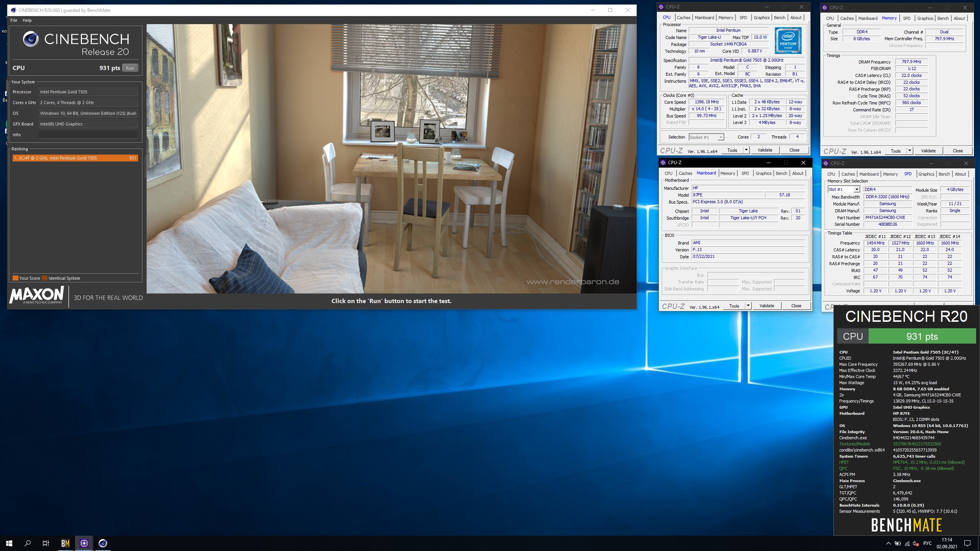Click the battery power tray icon
The image size is (980, 551).
pos(898,543)
